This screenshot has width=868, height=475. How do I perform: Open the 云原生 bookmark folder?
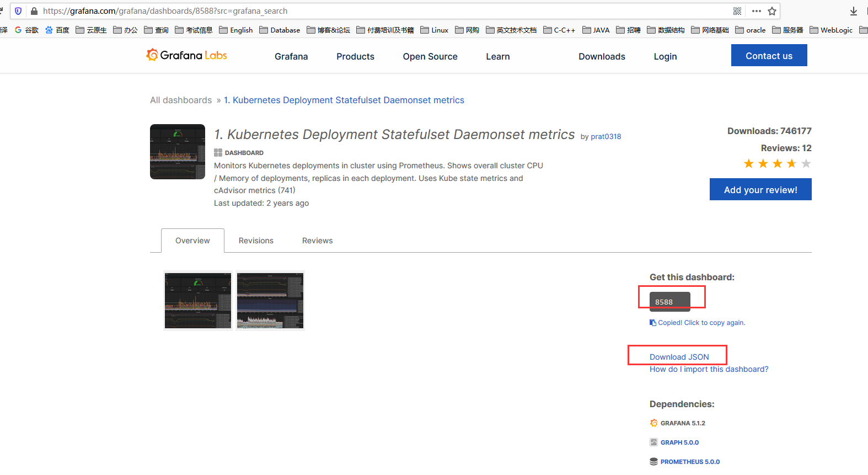tap(91, 30)
